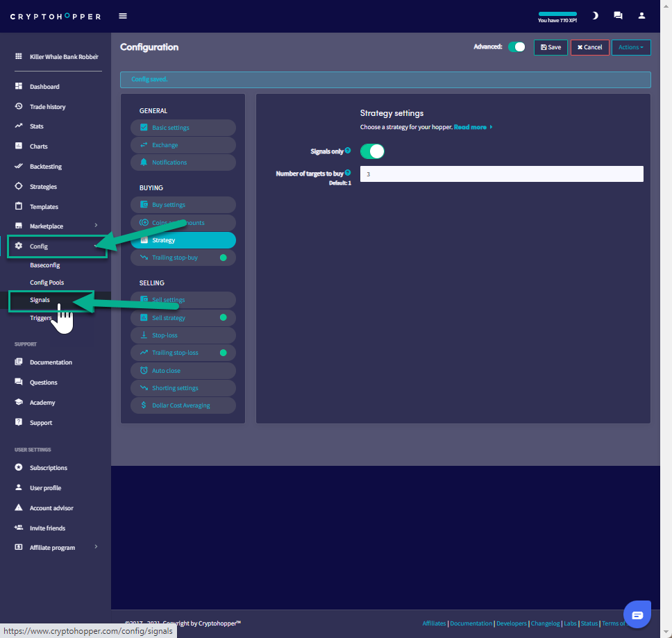Open Backtesting in the sidebar

[x=45, y=167]
